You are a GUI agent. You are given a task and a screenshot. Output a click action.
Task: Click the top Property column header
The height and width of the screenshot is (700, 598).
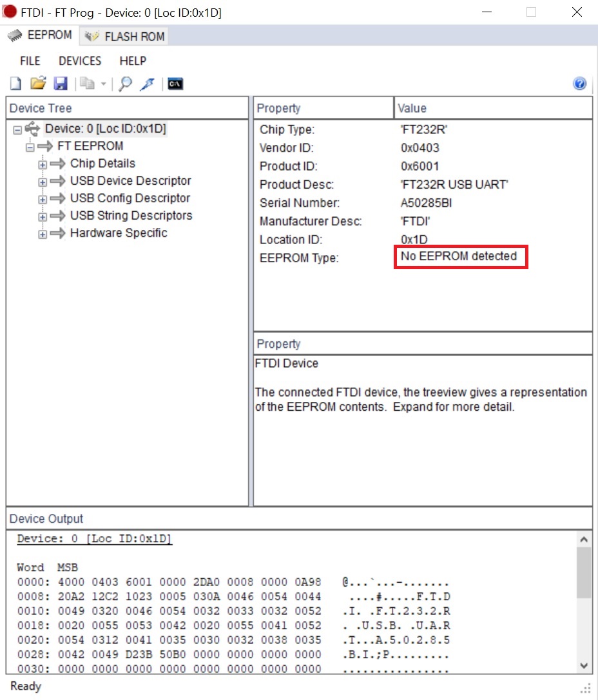[x=323, y=108]
